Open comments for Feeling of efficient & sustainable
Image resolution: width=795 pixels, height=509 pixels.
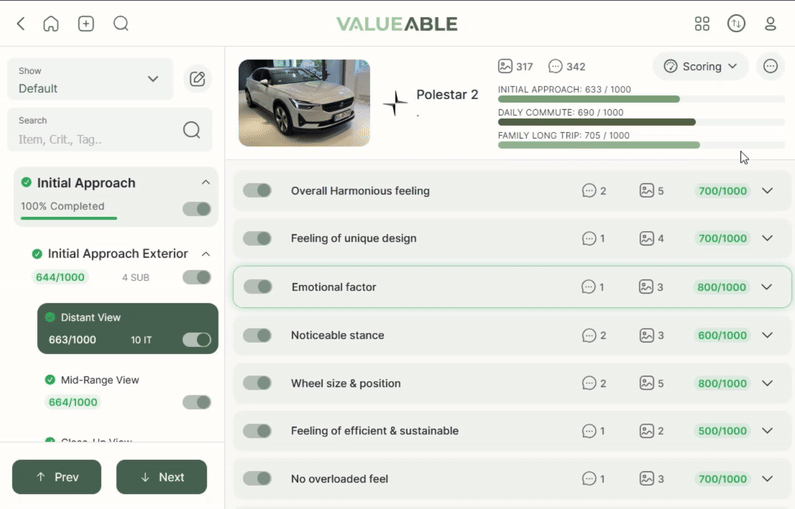pos(589,431)
